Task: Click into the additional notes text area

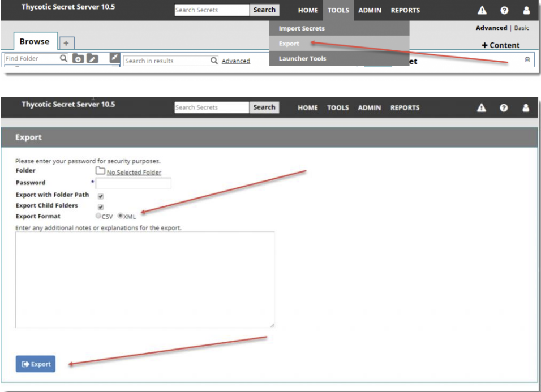Action: [x=145, y=279]
